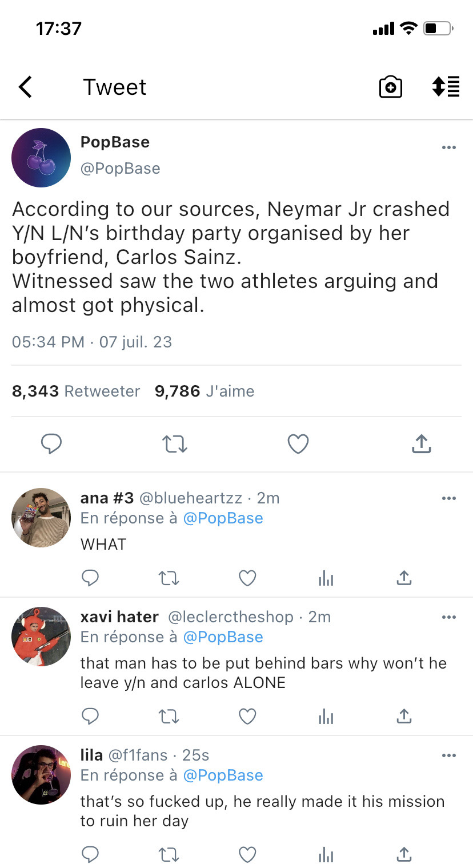473x868 pixels.
Task: Tap @PopBase link in xavi hater's reply
Action: [223, 637]
